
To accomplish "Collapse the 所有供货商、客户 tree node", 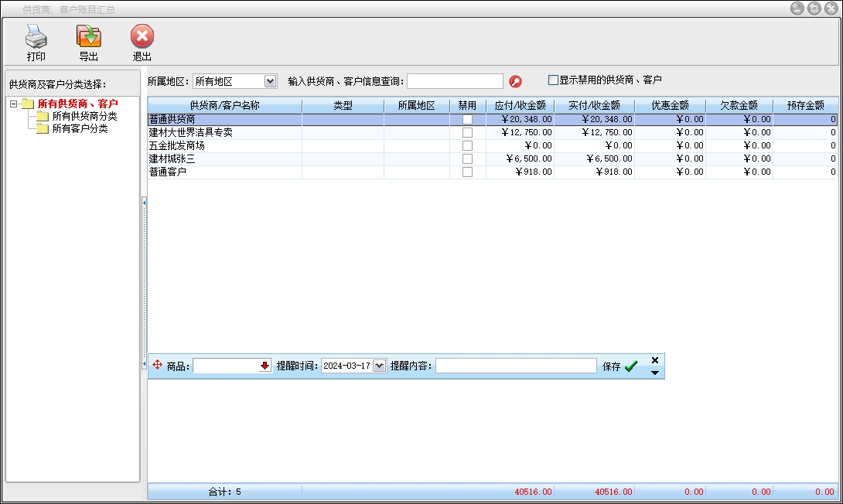I will point(14,104).
